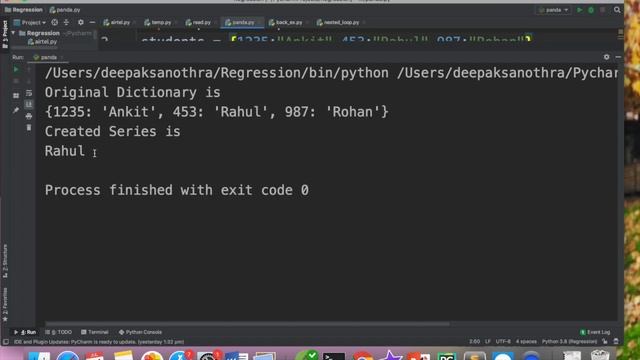Clear console output with trash icon

(29, 128)
